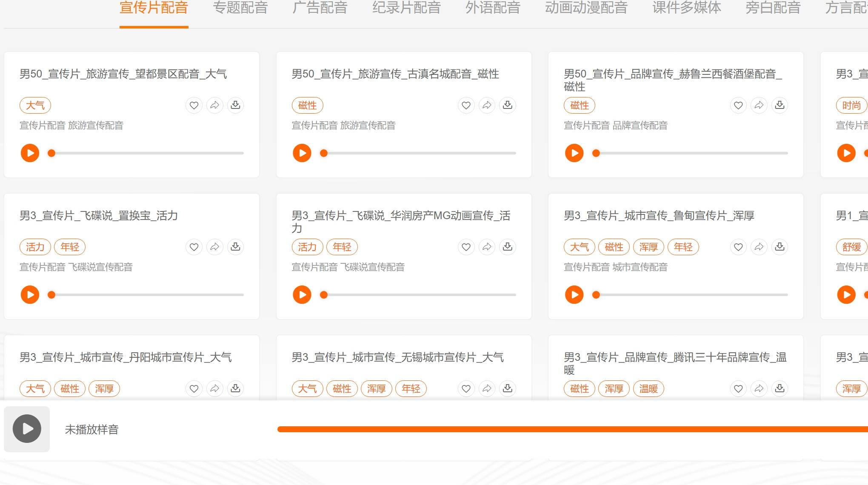The image size is (868, 485).
Task: Heart the 置换宝_活力 card
Action: tap(194, 247)
